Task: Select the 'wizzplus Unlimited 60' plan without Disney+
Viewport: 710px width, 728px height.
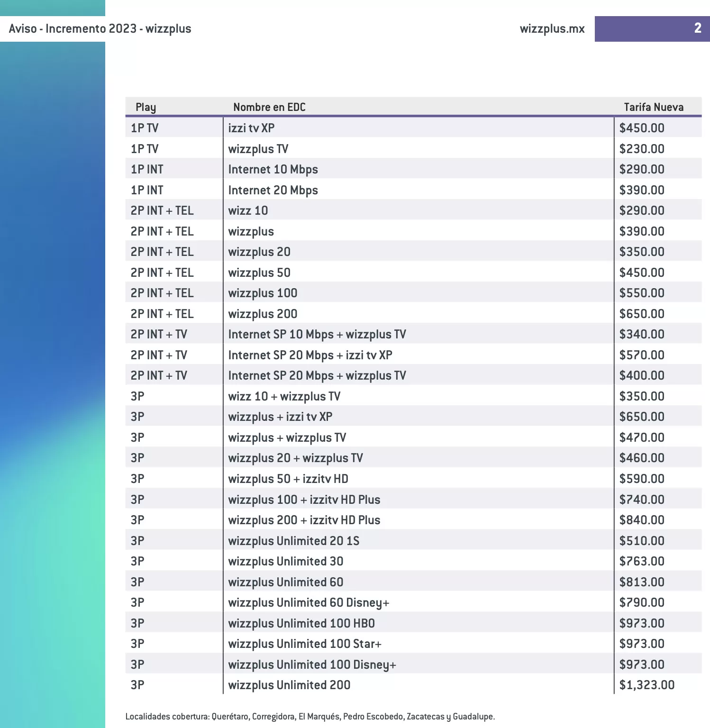Action: click(286, 582)
